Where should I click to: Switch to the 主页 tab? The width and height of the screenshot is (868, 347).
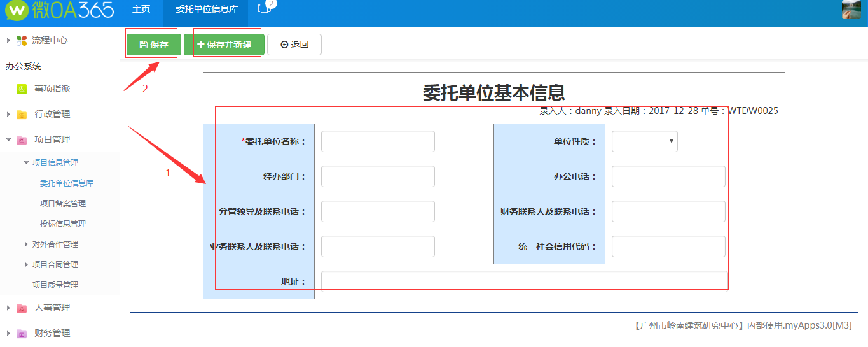point(141,10)
